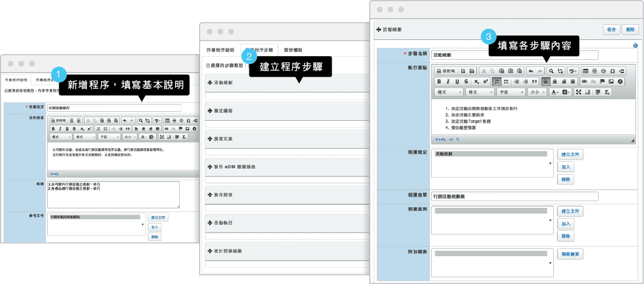Open 字型 dropdown in the 執行重點 editor
Screen dimensions: 644x284
tap(511, 92)
